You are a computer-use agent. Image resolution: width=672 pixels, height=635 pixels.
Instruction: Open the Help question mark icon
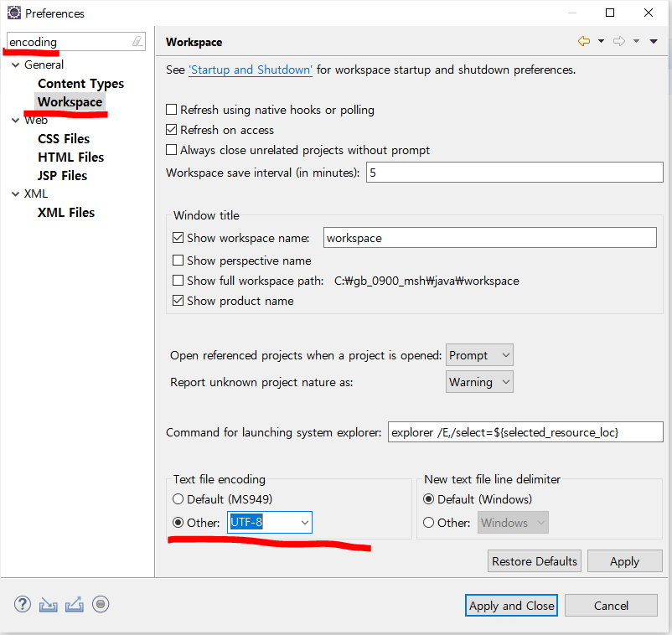coord(23,605)
